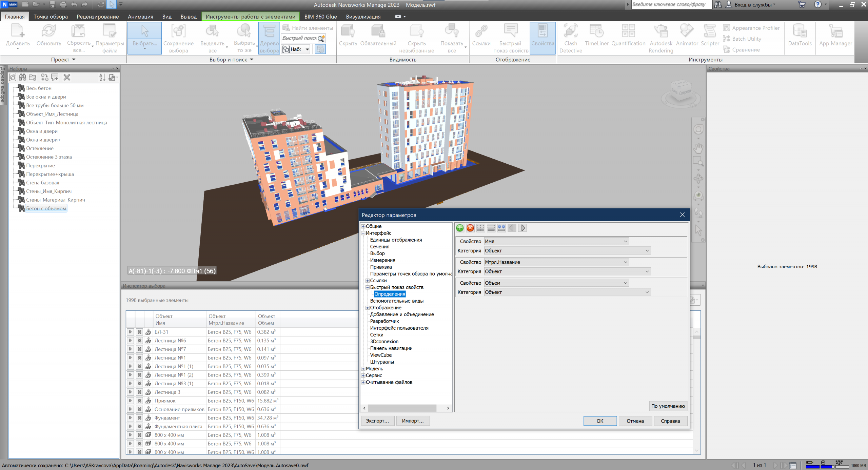
Task: Click Экспорт in the parameter editor
Action: pos(377,421)
